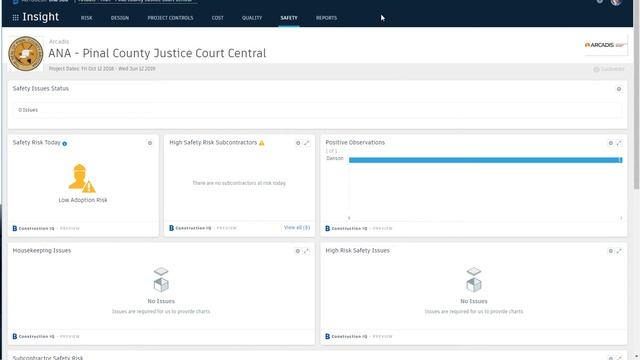Open the Design tab
Viewport: 640px width, 360px height.
120,18
